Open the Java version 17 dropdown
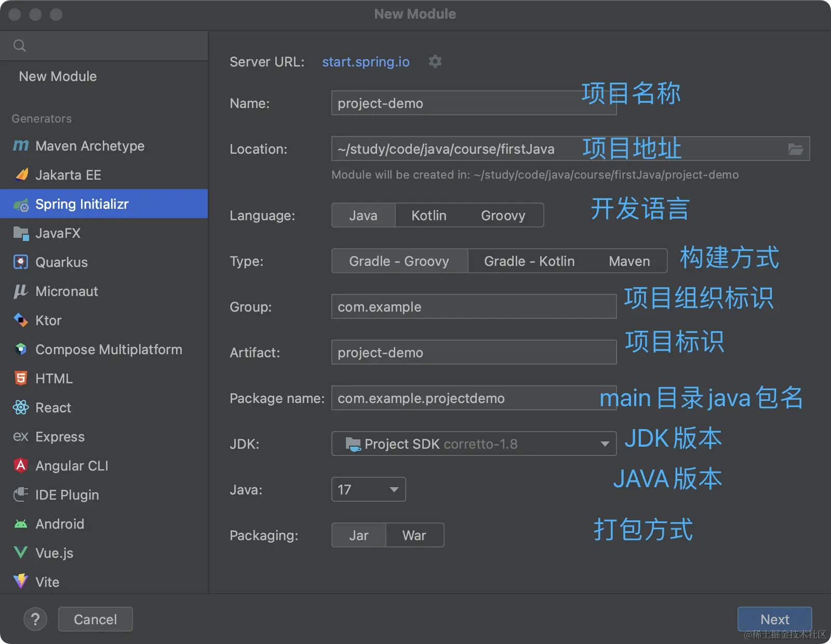The height and width of the screenshot is (644, 831). [x=369, y=489]
